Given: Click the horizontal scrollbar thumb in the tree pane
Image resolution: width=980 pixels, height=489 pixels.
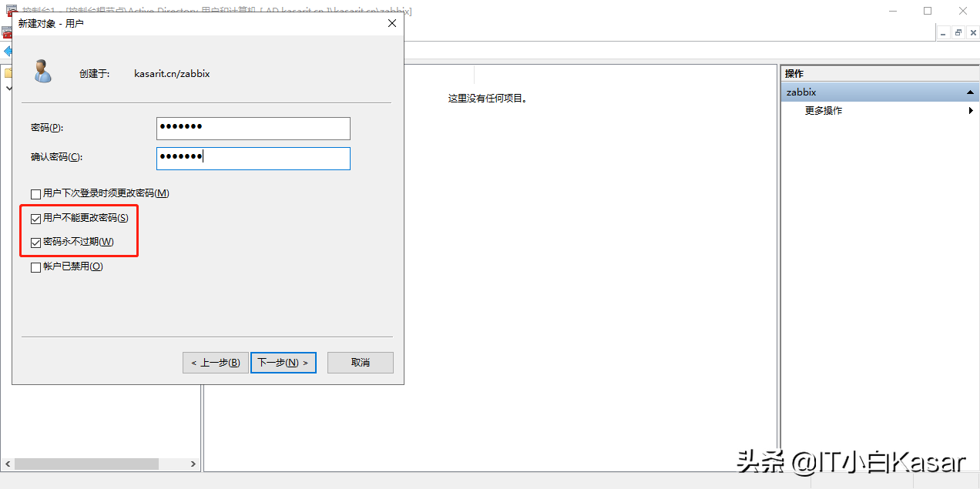Looking at the screenshot, I should 86,464.
